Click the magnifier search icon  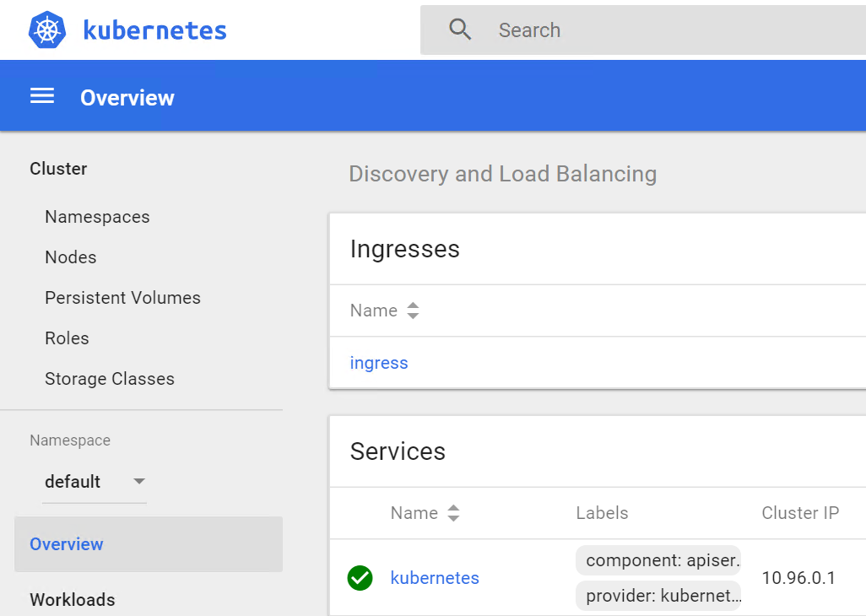click(459, 30)
